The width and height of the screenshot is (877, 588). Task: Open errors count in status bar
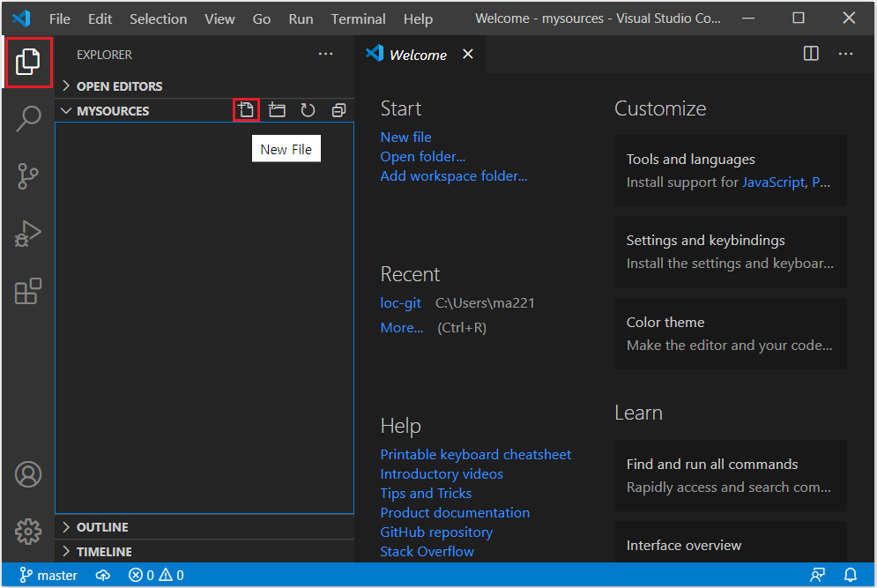point(141,575)
